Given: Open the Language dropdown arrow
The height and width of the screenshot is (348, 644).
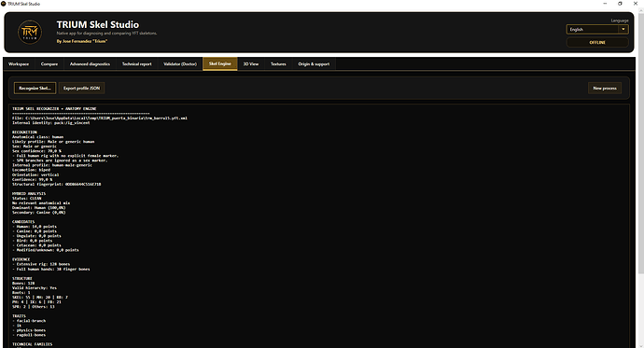Looking at the screenshot, I should tap(623, 29).
